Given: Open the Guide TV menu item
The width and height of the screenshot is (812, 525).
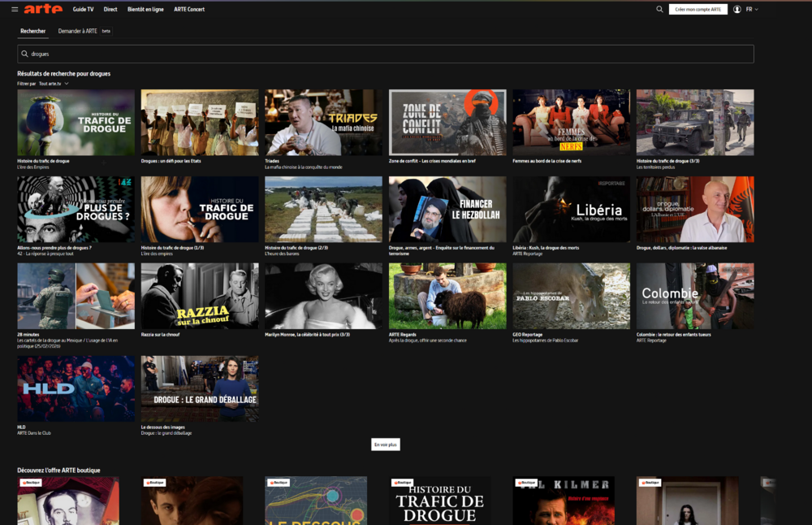Looking at the screenshot, I should [83, 9].
